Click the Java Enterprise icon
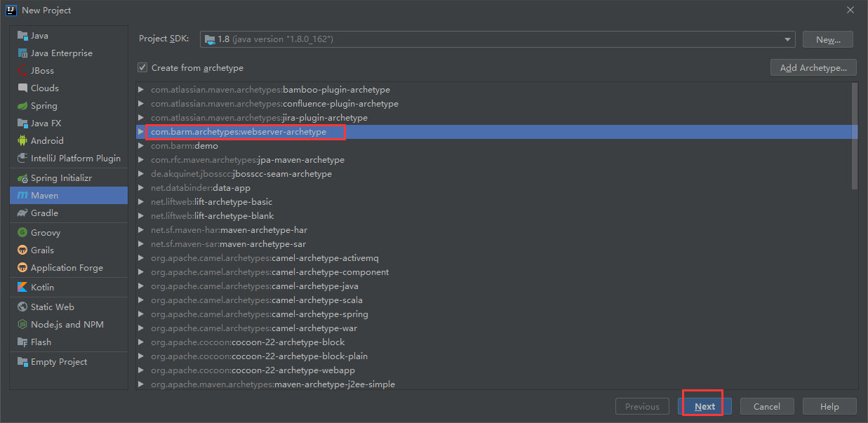 (x=22, y=53)
